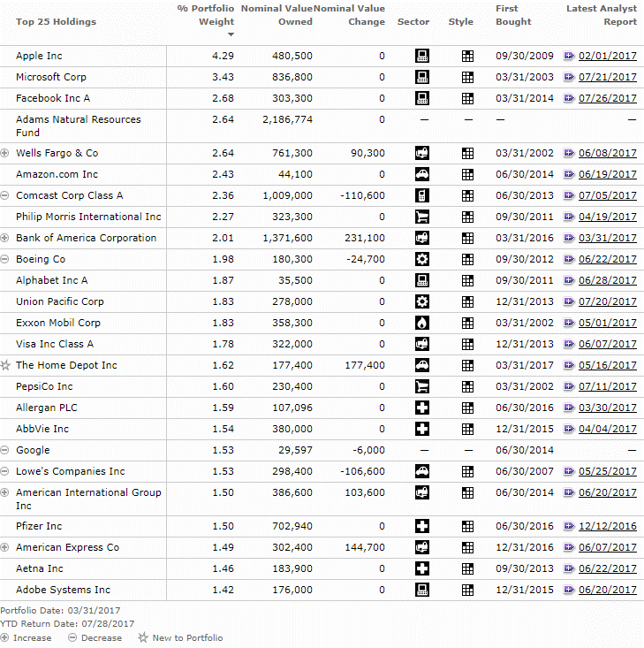Click the shopping cart sector icon for Philip Morris
Screen dimensions: 644x648
point(421,217)
